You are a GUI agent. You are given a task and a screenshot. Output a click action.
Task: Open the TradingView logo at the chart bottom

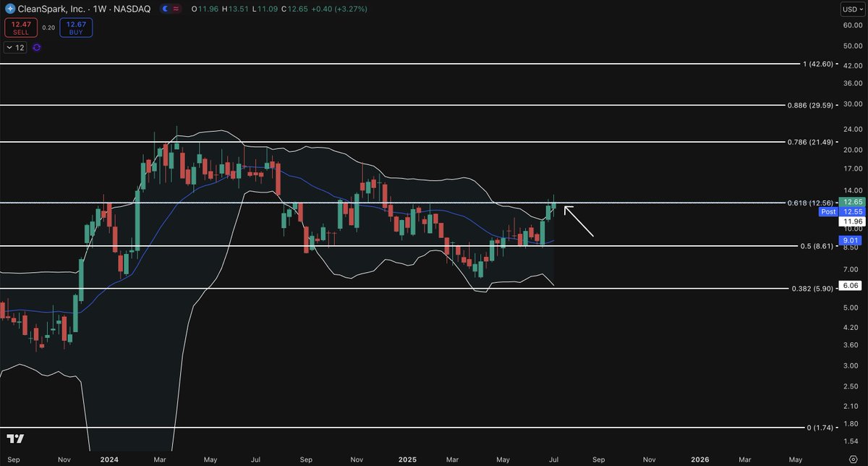click(x=16, y=439)
